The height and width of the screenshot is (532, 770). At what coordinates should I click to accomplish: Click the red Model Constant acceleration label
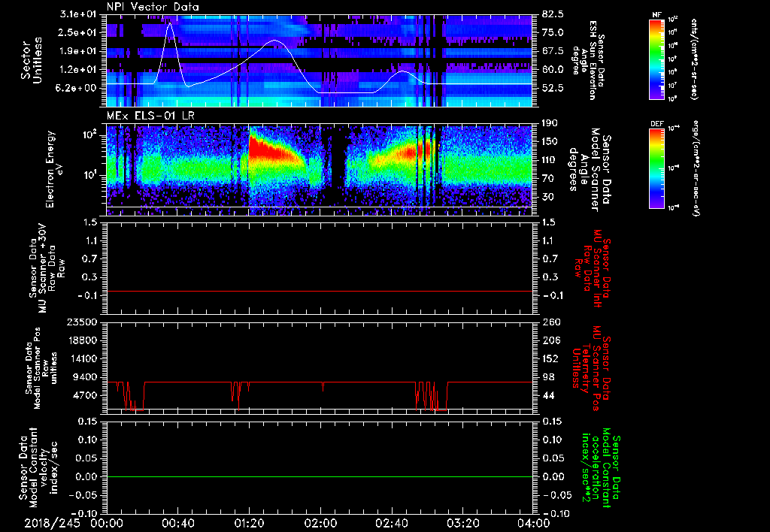(x=601, y=467)
